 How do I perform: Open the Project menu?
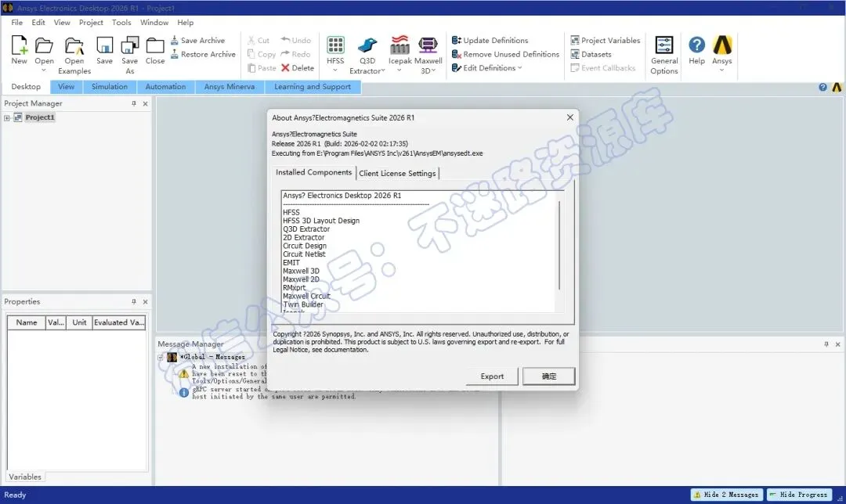tap(91, 23)
